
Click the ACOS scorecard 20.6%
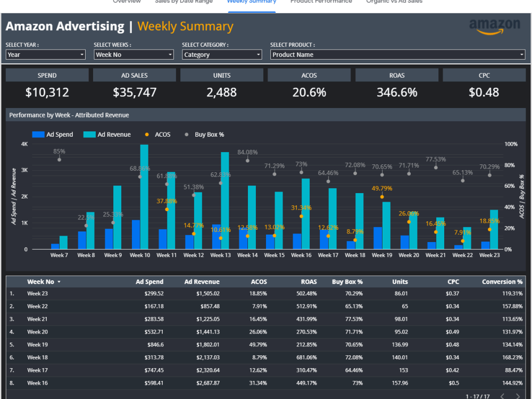(x=309, y=92)
